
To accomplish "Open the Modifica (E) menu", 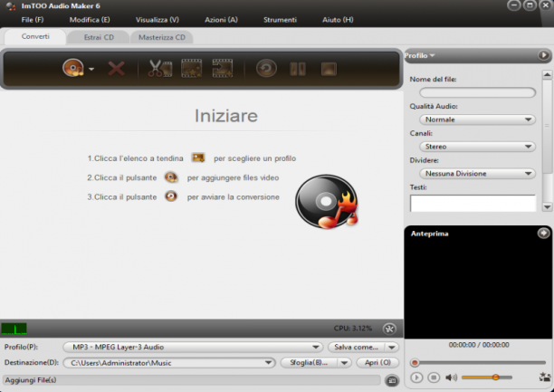I will pos(90,20).
